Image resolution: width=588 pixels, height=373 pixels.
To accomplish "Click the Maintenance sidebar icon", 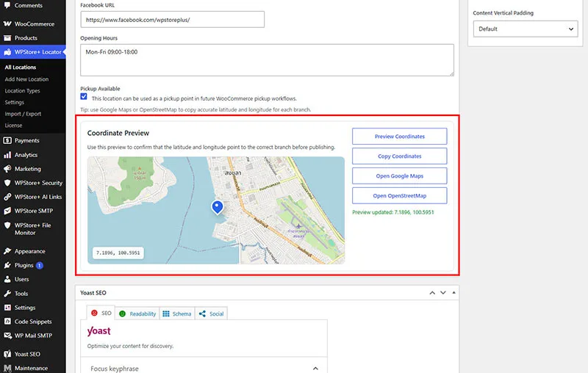I will [x=7, y=368].
